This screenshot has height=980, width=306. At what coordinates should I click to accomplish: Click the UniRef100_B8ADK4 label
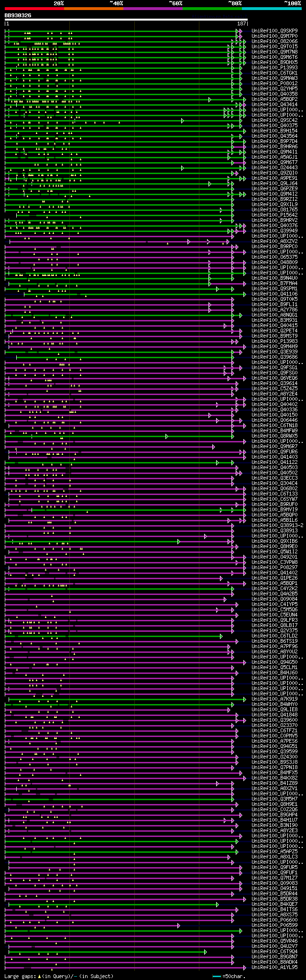point(274,962)
